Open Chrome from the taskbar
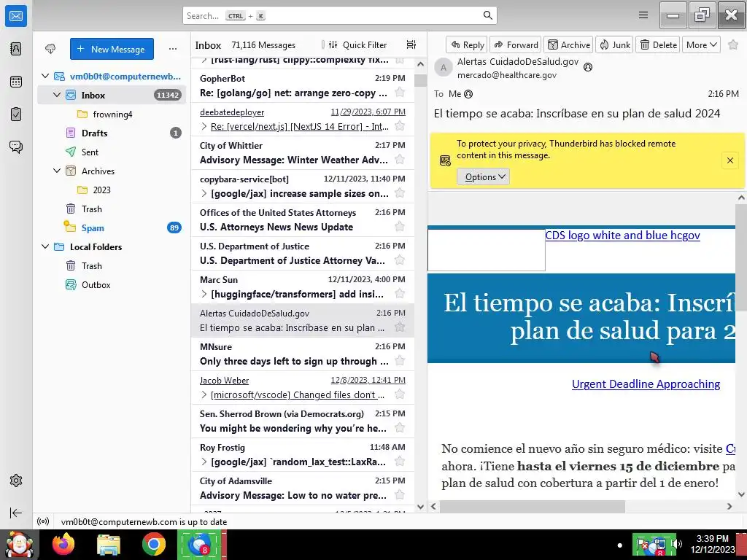The height and width of the screenshot is (560, 747). (154, 545)
